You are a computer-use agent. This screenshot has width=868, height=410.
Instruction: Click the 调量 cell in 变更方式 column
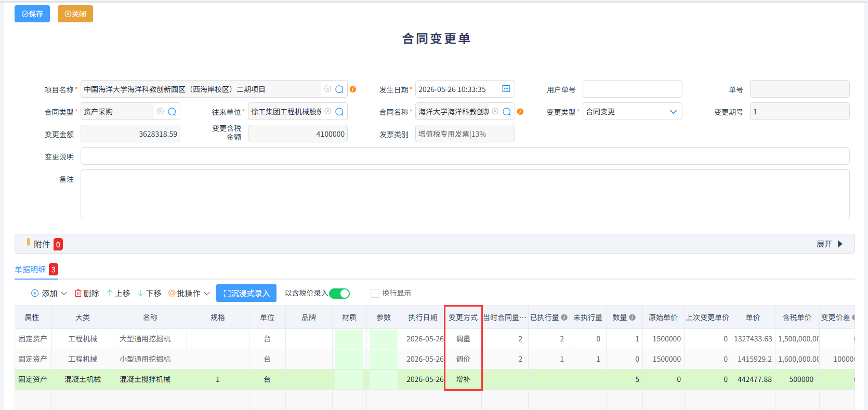[x=463, y=339]
